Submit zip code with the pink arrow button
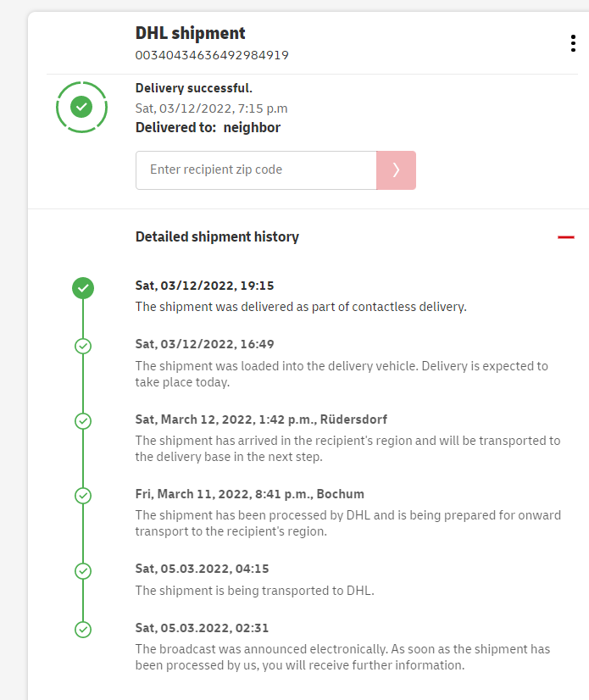This screenshot has height=700, width=589. [396, 170]
